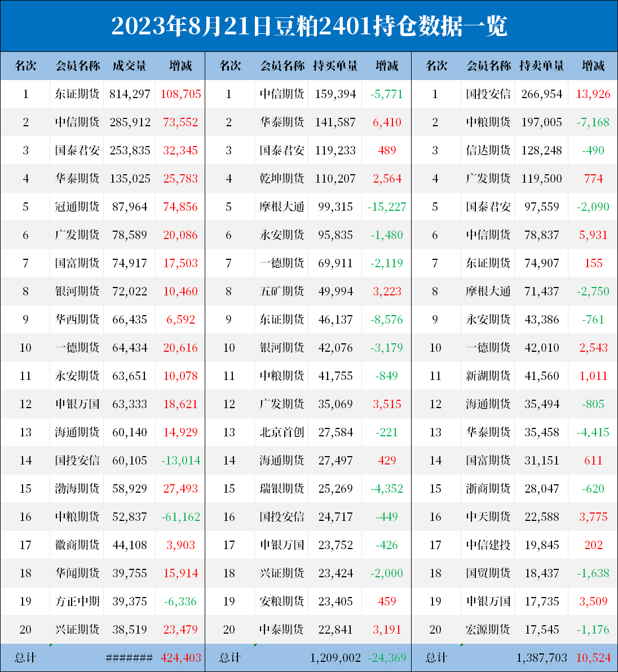Select the change value 5,931
This screenshot has height=672, width=618.
tap(594, 235)
